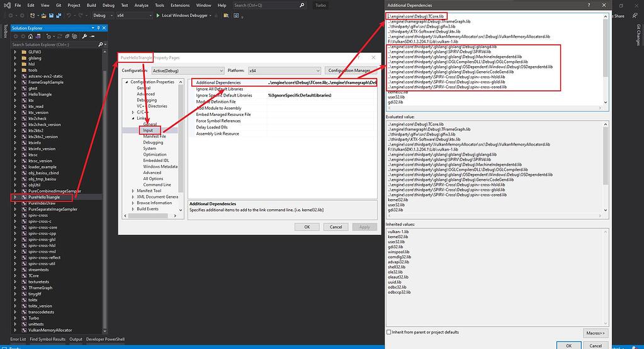This screenshot has width=644, height=349.
Task: Select the Input item under Linker
Action: (148, 130)
